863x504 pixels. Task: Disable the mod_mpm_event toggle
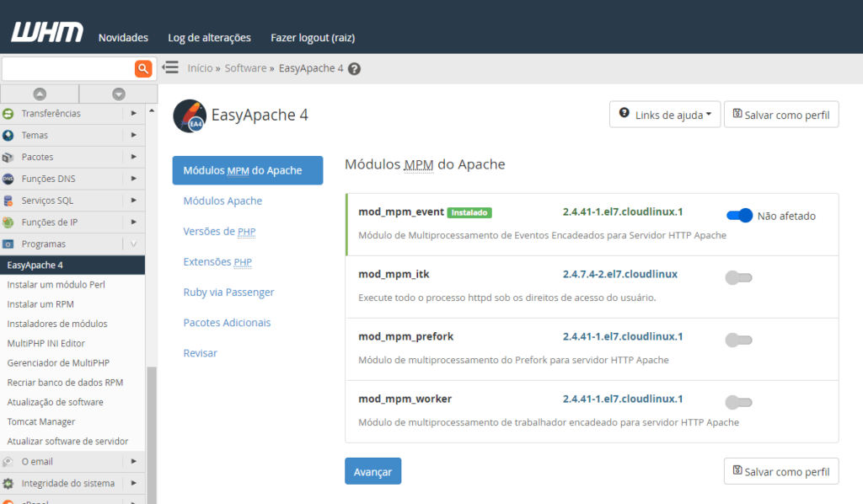click(x=738, y=216)
